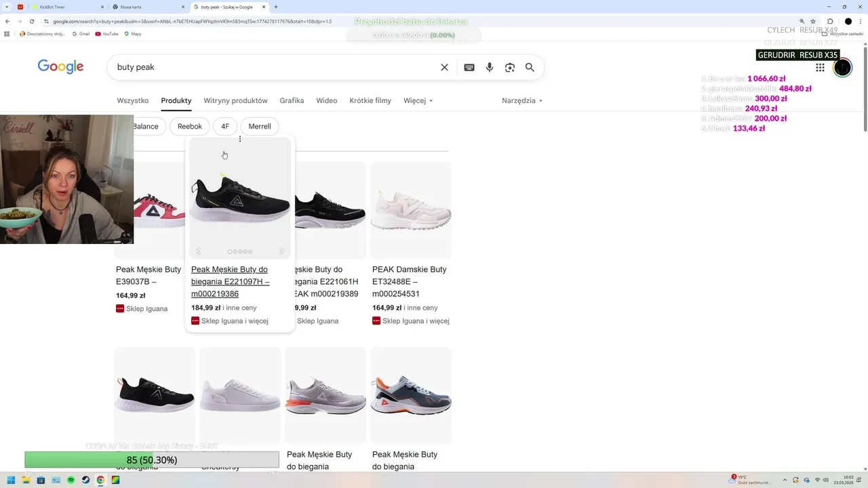Screen dimensions: 868x488
Task: Open the Windows Start menu
Action: tap(11, 480)
